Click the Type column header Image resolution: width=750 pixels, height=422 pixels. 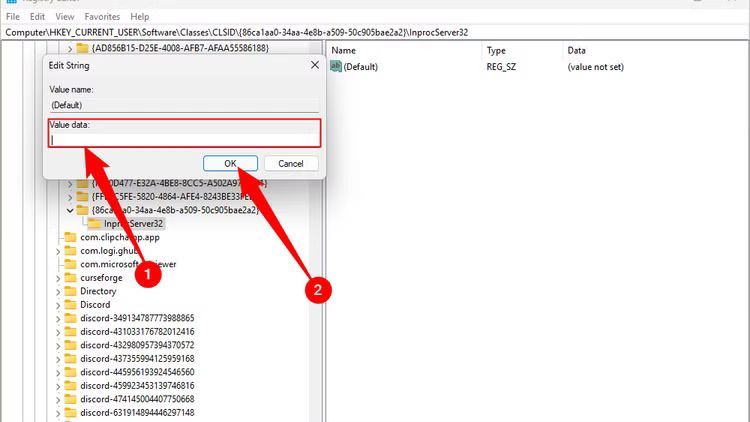(x=497, y=50)
